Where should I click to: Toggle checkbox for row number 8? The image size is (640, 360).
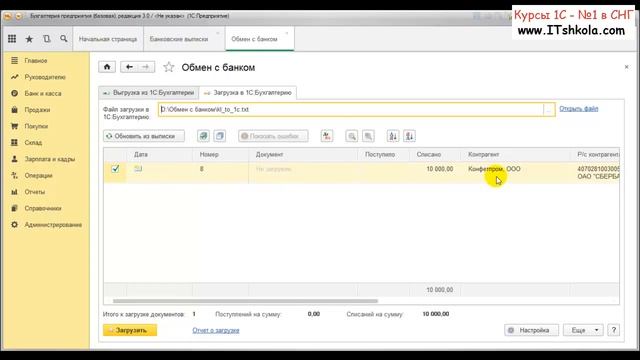pos(115,169)
